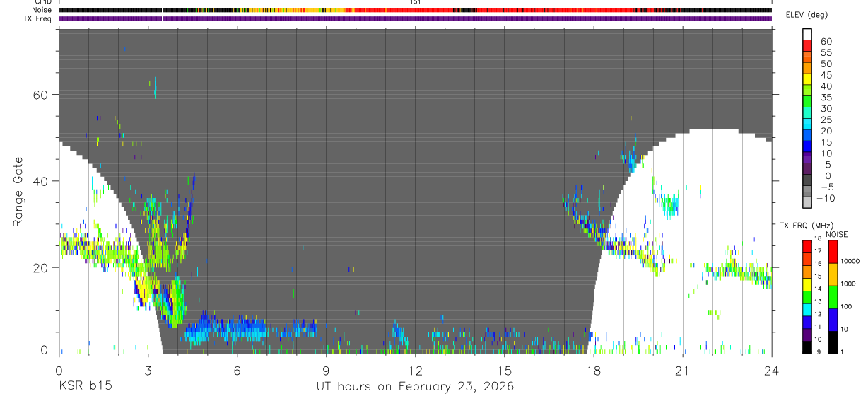Click the blue segment of the NOISE colorbar
The image size is (868, 401).
(x=833, y=320)
